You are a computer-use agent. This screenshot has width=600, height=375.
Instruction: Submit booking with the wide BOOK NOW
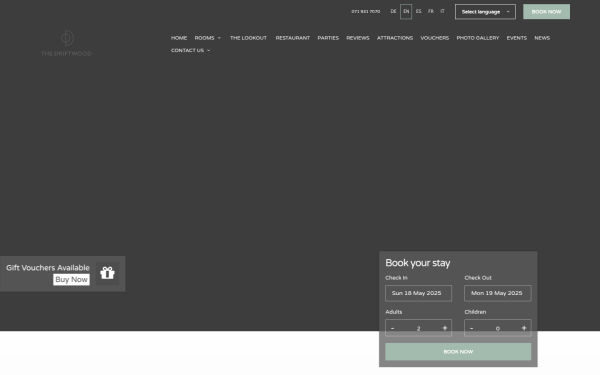point(458,352)
